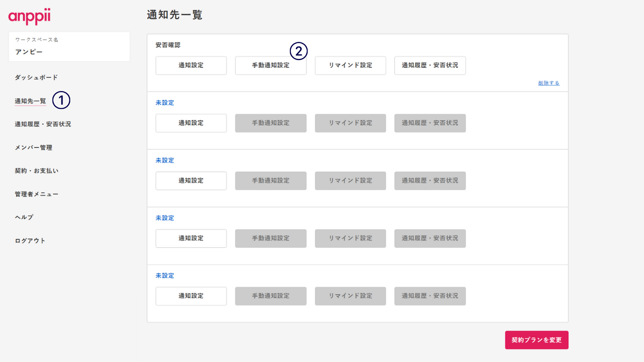Screen dimensions: 644x362
Task: Open 通知設定 in the 安否確認 row
Action: [x=191, y=66]
